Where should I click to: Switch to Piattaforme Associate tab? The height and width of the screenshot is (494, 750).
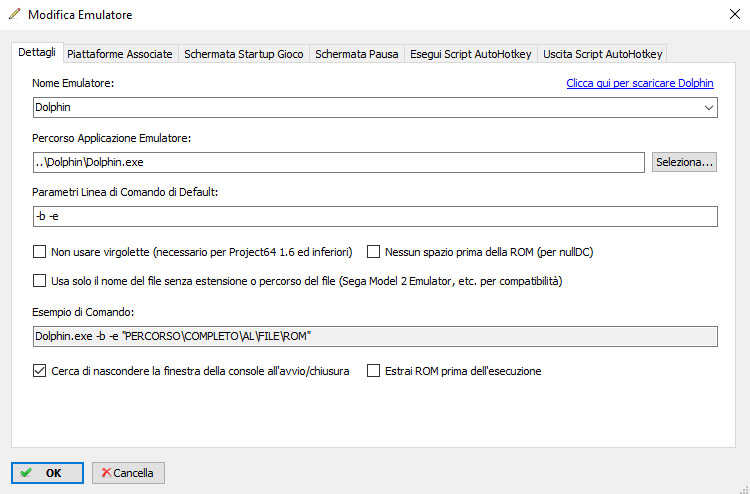[120, 54]
